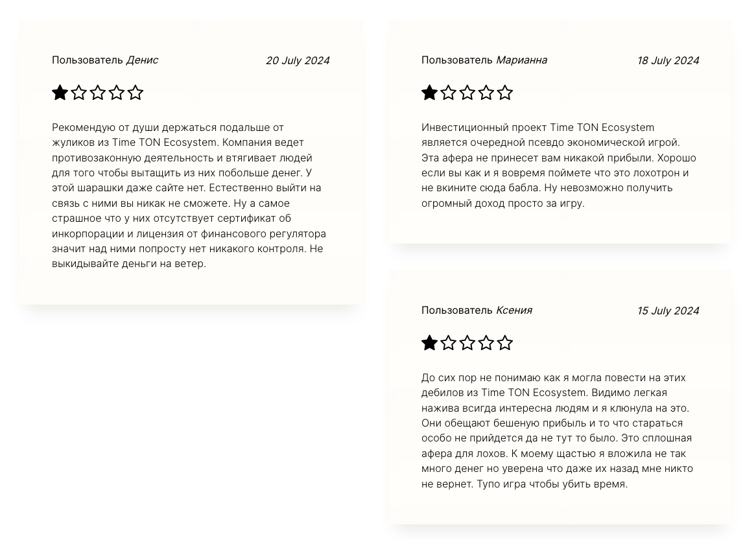Click the username Денис
The image size is (756, 540).
tap(142, 60)
